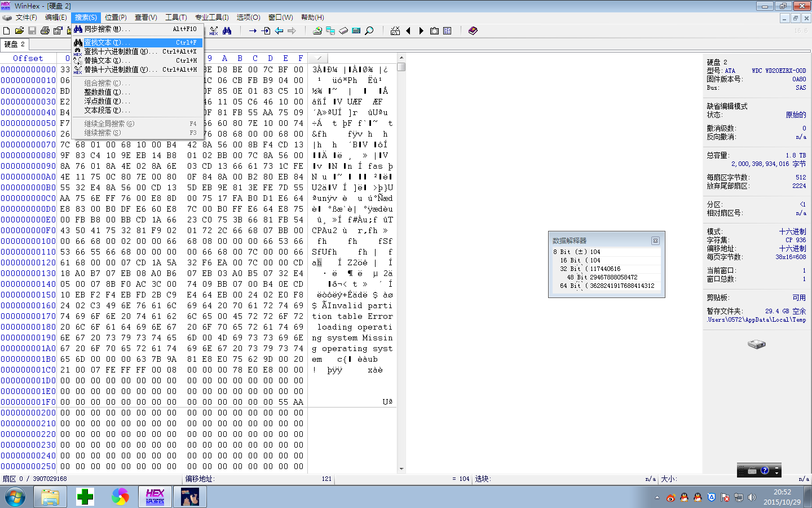Click the camera snapshot toolbar icon
This screenshot has height=508, width=812.
pos(434,30)
